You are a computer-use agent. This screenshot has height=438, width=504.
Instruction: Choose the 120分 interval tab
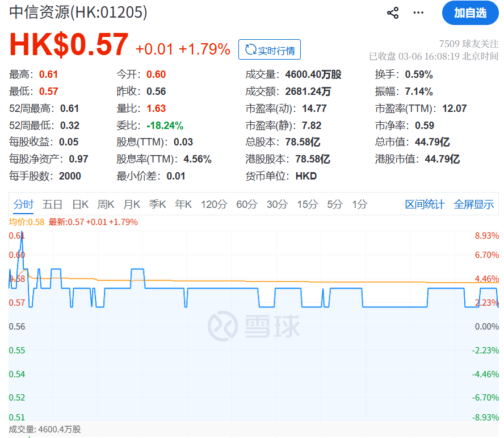[x=214, y=205]
